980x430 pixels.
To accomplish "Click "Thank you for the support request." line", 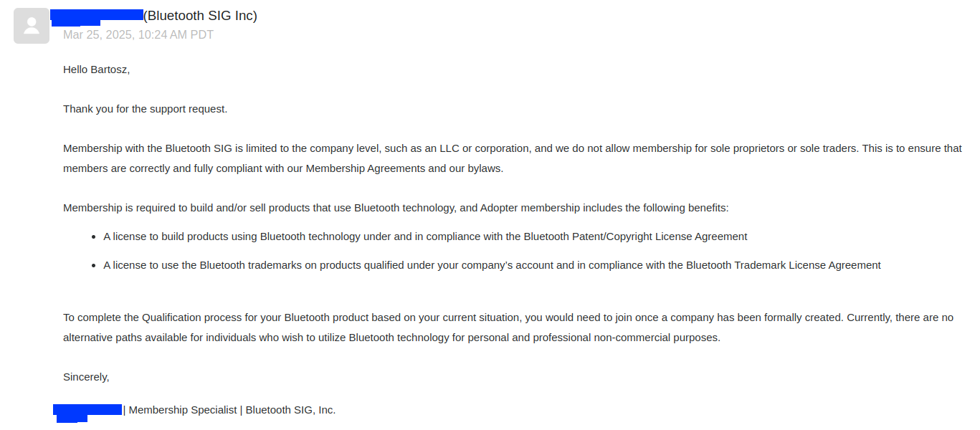I will [x=145, y=109].
